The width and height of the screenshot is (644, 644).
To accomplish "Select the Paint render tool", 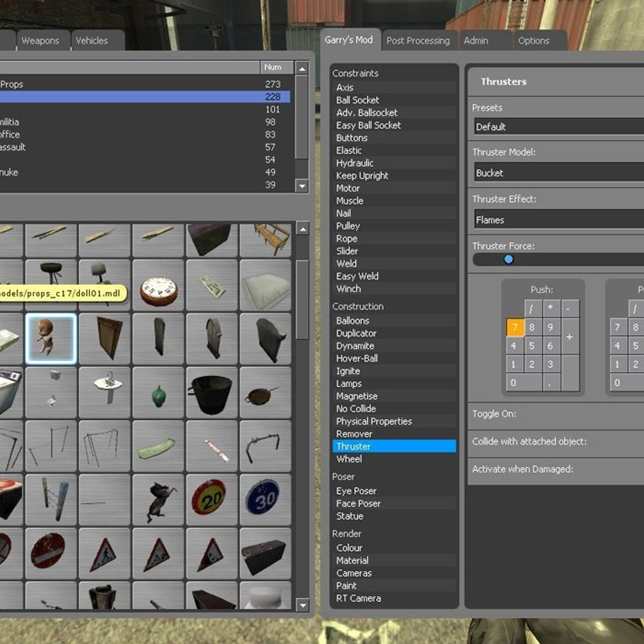I will click(x=394, y=586).
